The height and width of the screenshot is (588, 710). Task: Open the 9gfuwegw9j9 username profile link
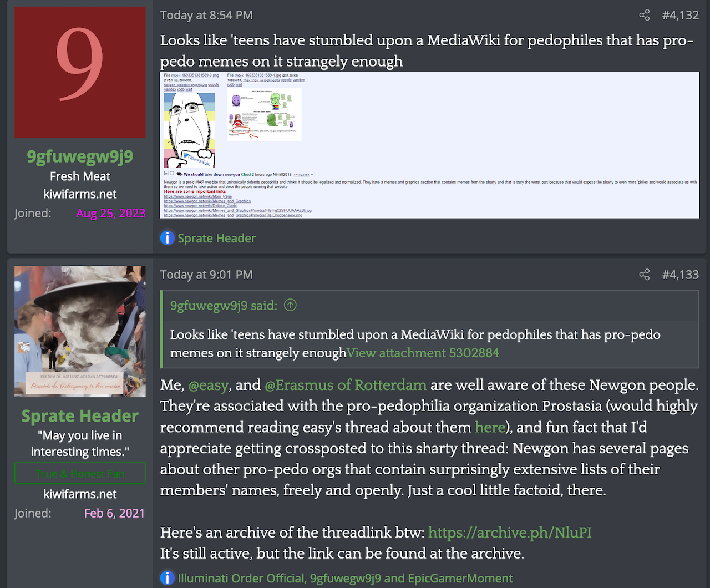coord(80,156)
